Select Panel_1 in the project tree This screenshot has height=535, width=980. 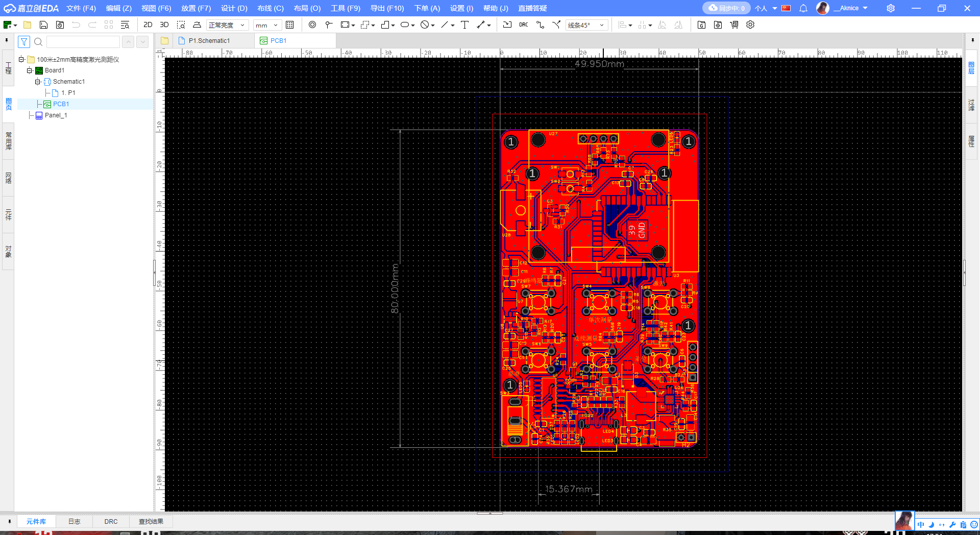pos(56,115)
